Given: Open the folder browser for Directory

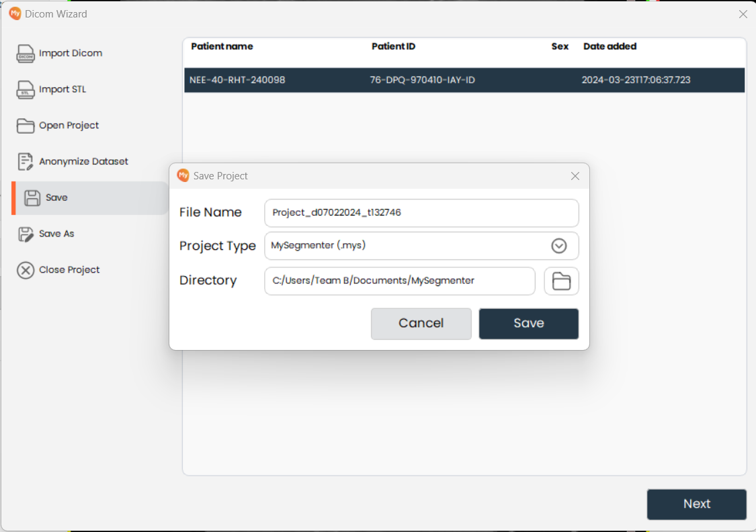Looking at the screenshot, I should coord(561,281).
